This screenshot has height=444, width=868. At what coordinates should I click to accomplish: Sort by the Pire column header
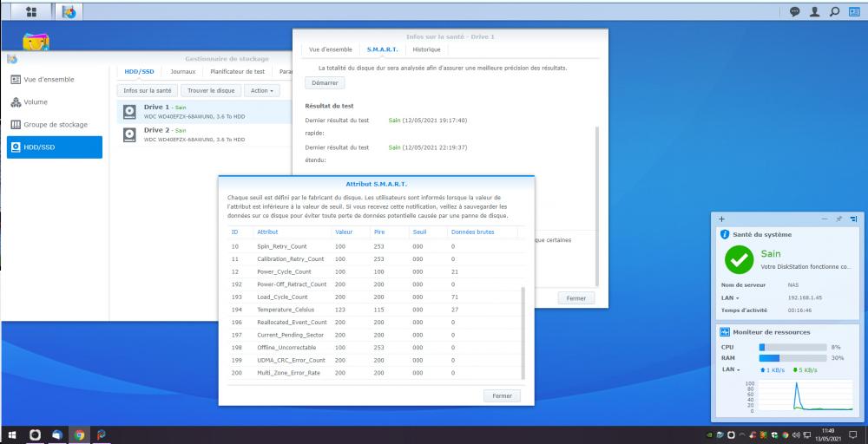click(389, 232)
